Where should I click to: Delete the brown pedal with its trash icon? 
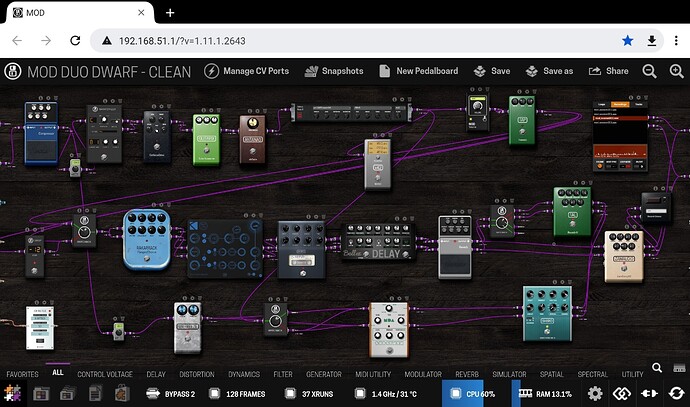click(x=264, y=111)
